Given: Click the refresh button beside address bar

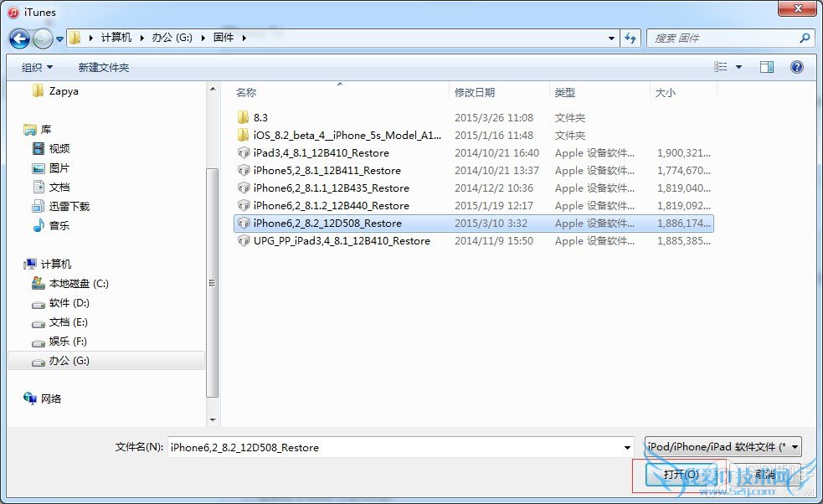Looking at the screenshot, I should coord(630,39).
